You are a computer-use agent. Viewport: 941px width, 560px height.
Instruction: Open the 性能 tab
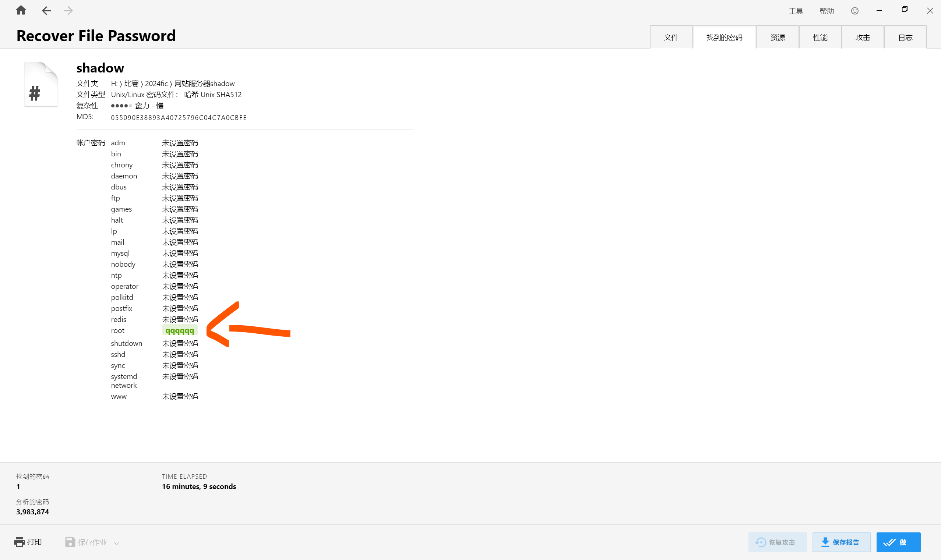click(820, 38)
